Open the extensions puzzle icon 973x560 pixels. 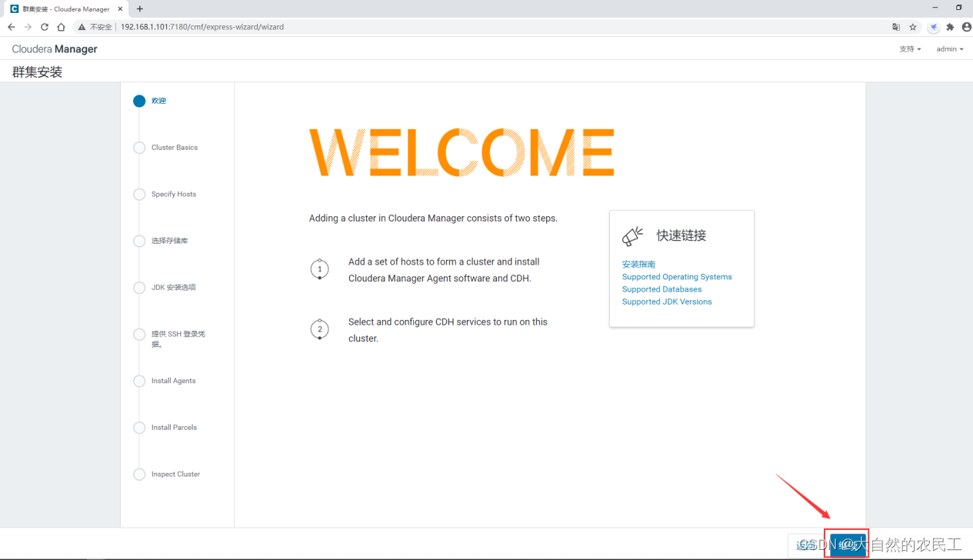950,27
